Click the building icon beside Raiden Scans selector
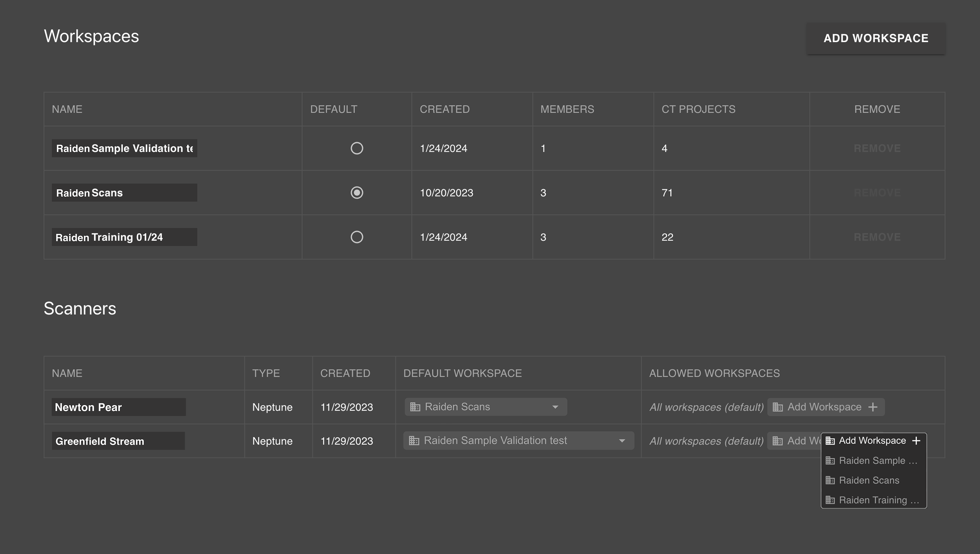Screen dimensions: 980x554 pyautogui.click(x=415, y=406)
